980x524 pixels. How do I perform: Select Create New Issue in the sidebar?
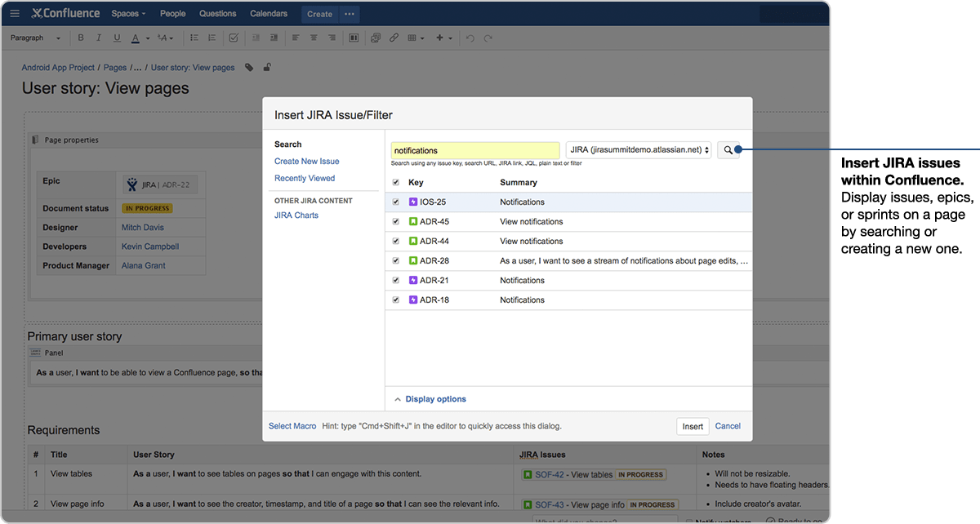306,162
